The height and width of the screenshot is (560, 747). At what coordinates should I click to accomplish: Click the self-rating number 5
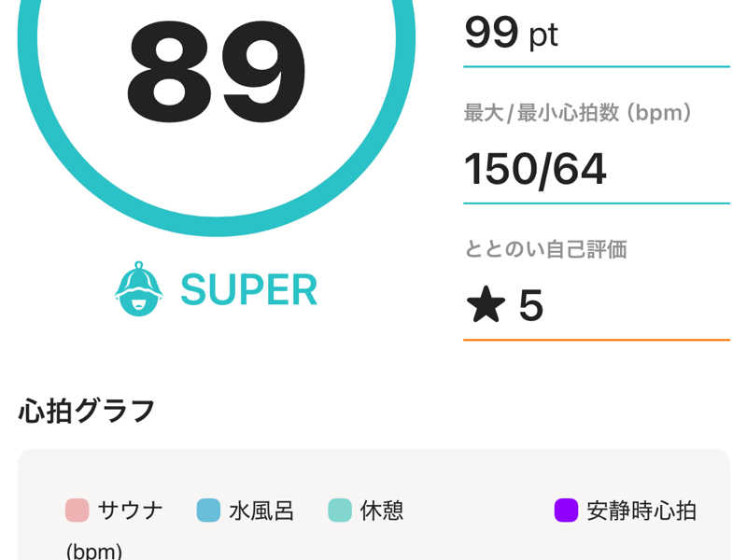pos(530,305)
